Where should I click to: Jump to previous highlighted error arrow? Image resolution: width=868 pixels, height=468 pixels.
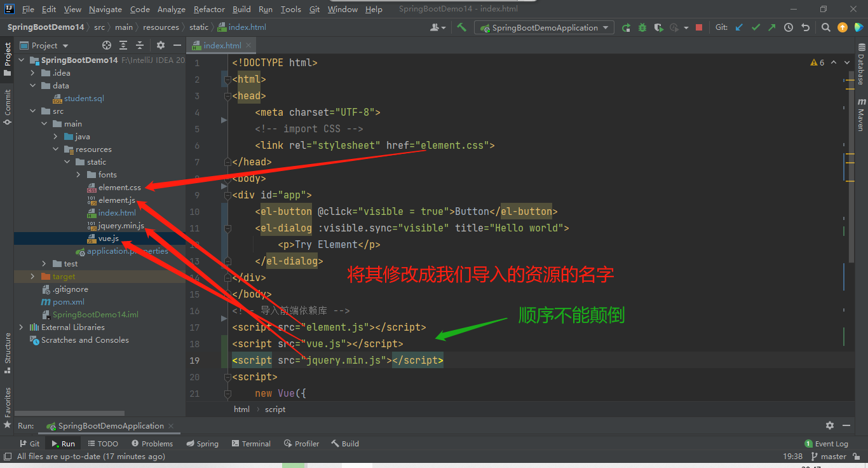[x=834, y=62]
